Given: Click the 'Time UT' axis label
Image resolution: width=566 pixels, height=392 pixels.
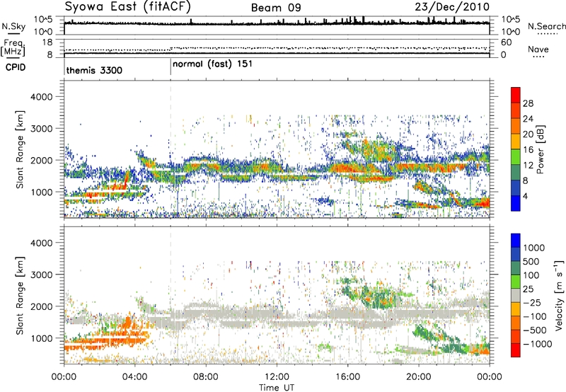Looking at the screenshot, I should 277,387.
